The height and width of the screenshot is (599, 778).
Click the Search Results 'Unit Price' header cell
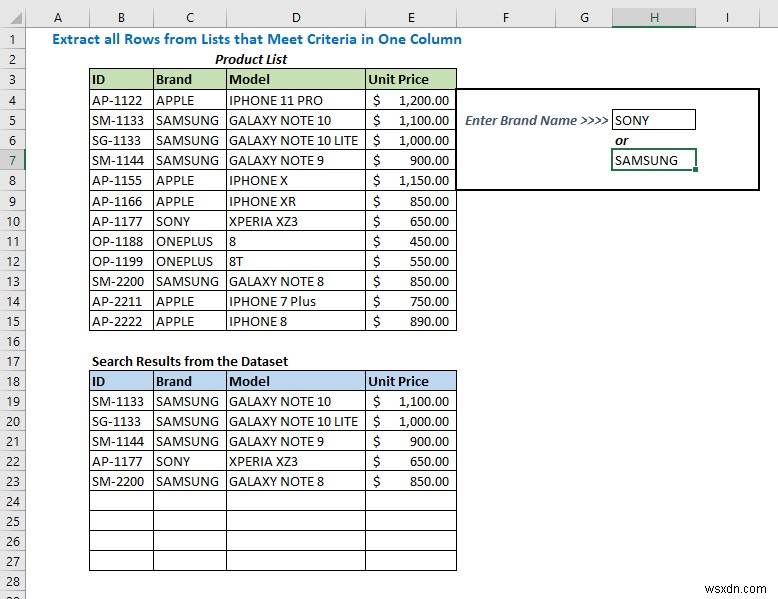(411, 381)
